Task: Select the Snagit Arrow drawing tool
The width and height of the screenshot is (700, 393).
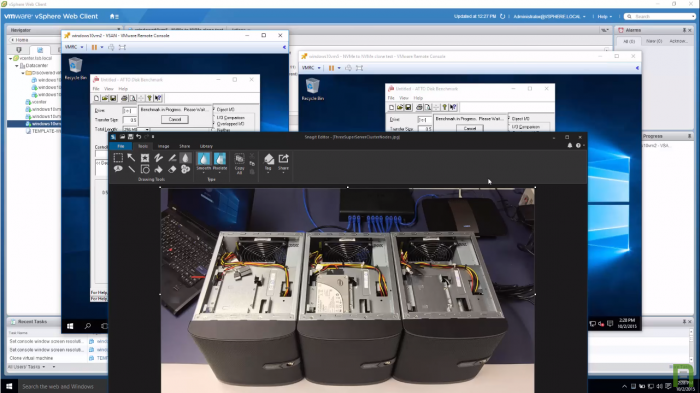Action: 131,158
